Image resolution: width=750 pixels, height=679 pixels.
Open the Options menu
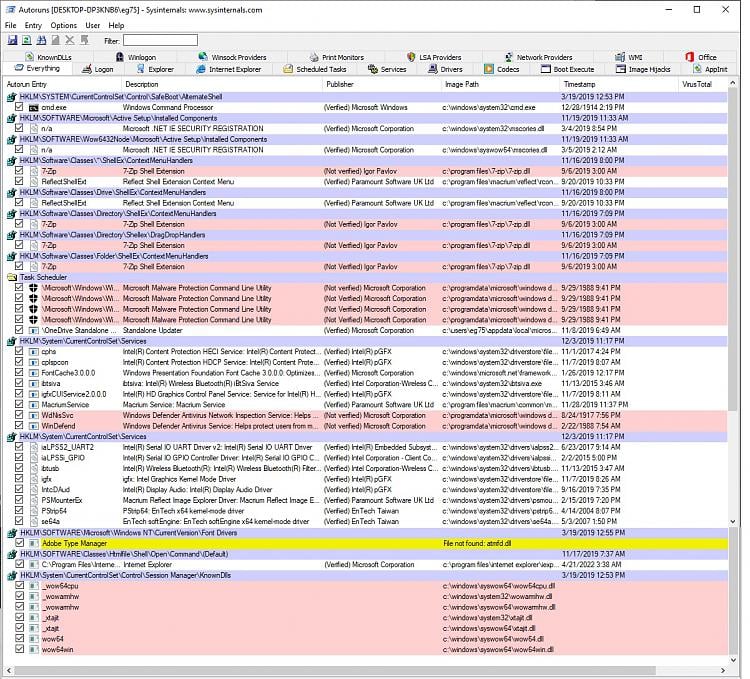tap(64, 25)
